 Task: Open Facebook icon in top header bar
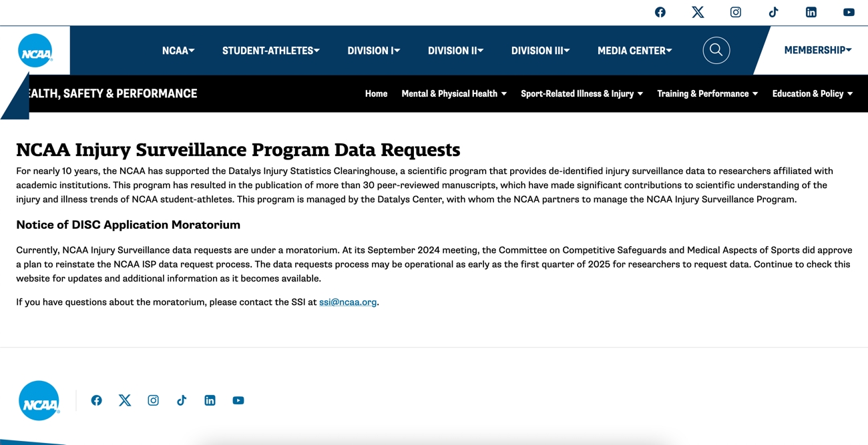[660, 12]
